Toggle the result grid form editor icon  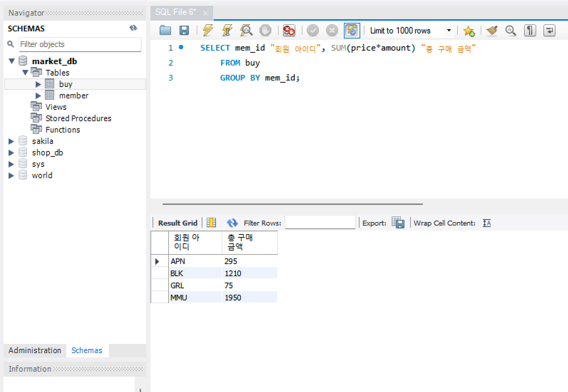point(211,223)
